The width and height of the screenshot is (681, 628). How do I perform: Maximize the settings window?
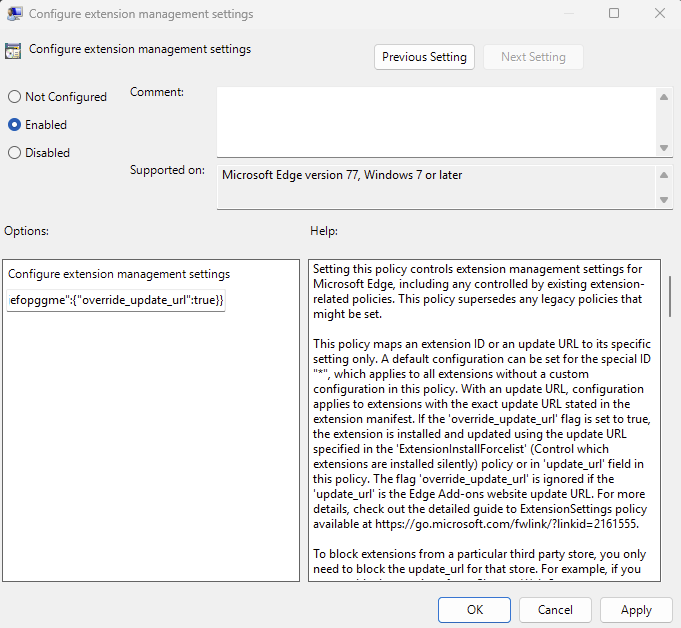coord(614,13)
